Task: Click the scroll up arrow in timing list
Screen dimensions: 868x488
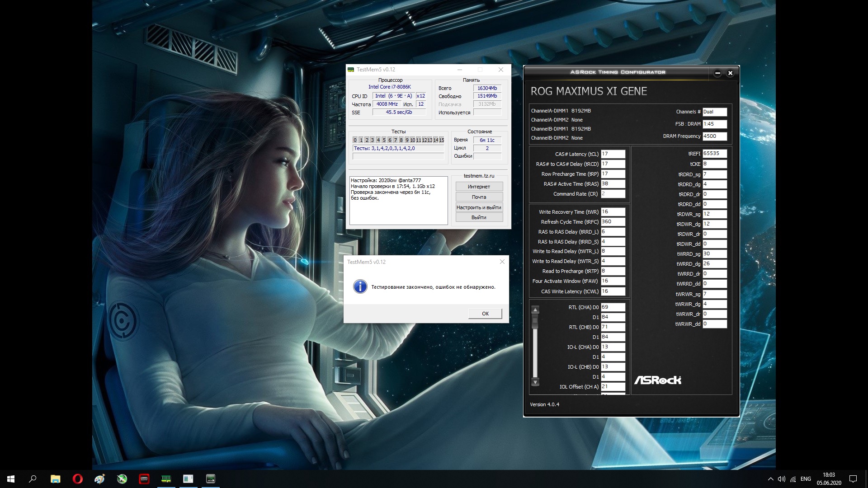Action: (535, 310)
